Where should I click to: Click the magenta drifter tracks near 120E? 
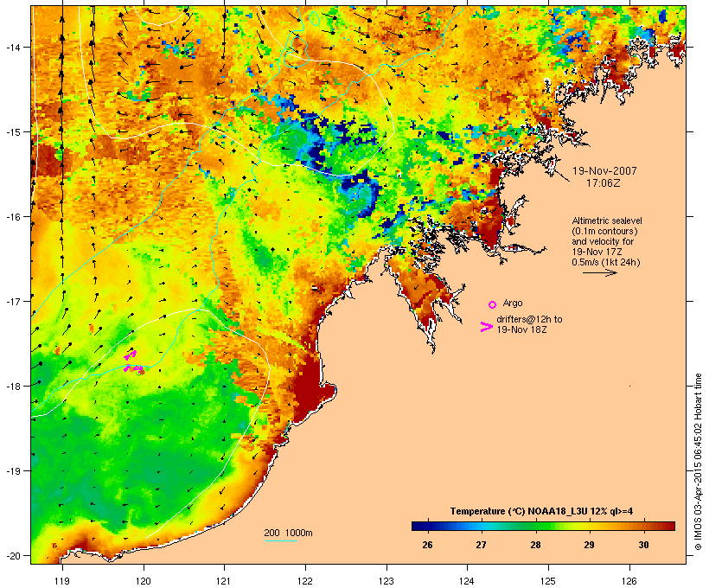(134, 363)
